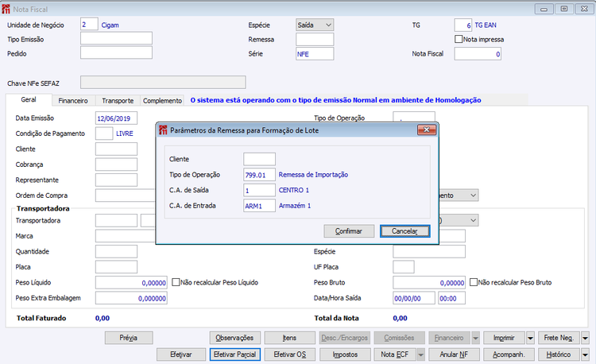Focus the dialog Cliente field

pyautogui.click(x=259, y=159)
